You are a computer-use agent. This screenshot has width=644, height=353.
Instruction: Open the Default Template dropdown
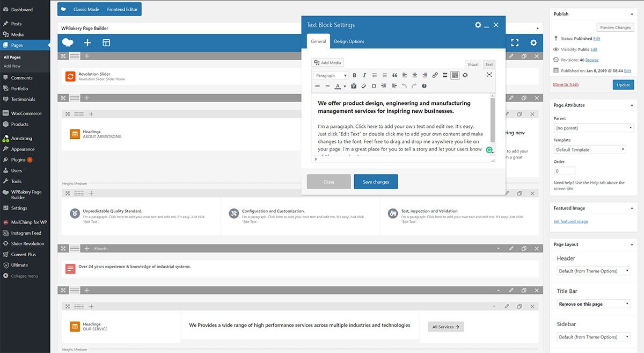[590, 149]
